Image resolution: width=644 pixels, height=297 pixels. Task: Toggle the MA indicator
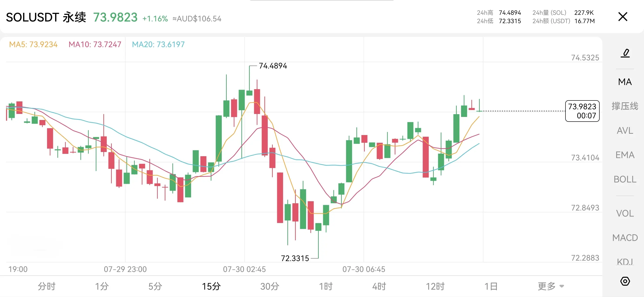click(625, 82)
